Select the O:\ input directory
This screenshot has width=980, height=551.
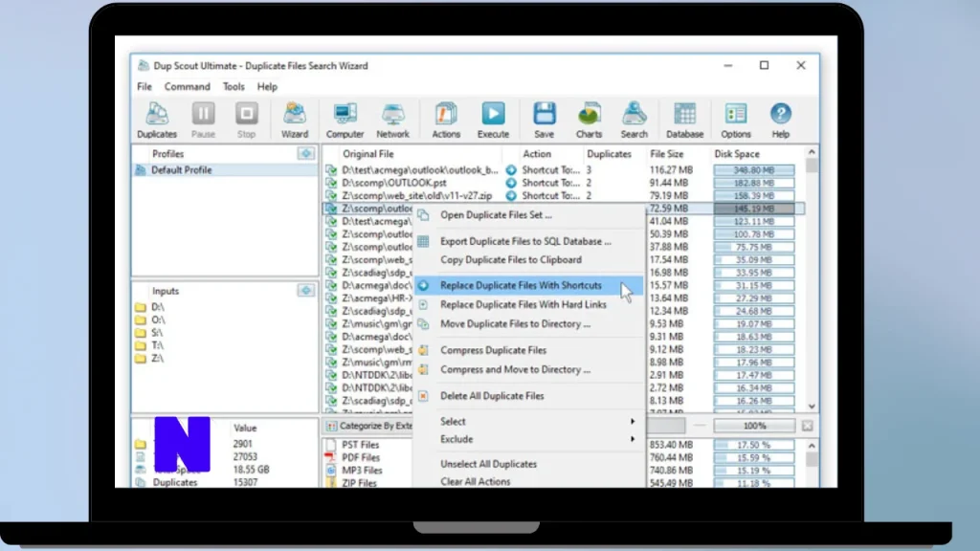click(x=158, y=320)
